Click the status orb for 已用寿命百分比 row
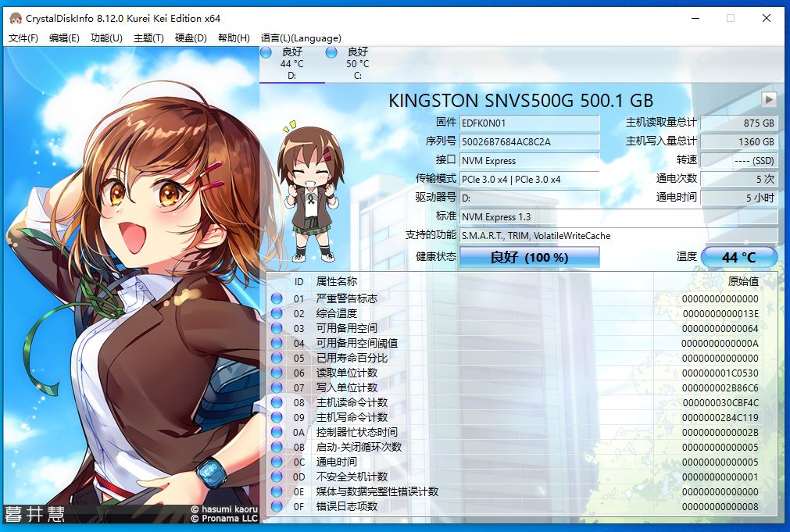Screen dimensions: 790x532 (277, 358)
